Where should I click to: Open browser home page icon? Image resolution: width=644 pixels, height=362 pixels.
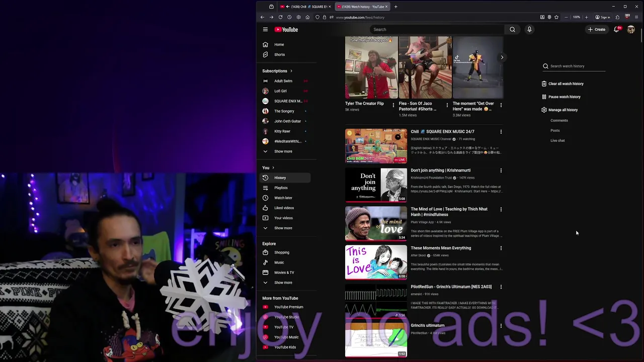tap(307, 17)
